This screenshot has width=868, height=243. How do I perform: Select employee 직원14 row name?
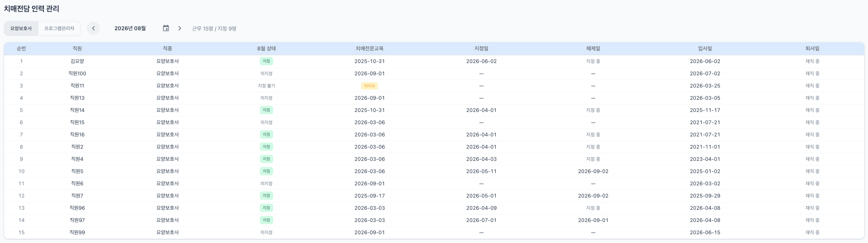[77, 110]
